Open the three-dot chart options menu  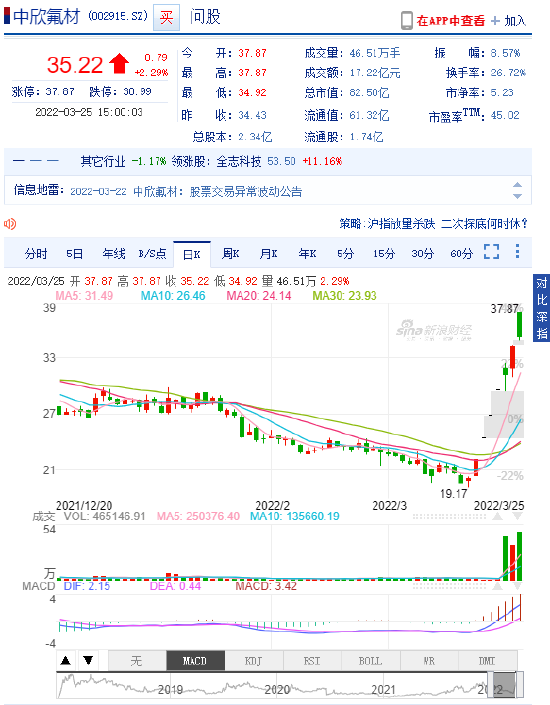[518, 251]
